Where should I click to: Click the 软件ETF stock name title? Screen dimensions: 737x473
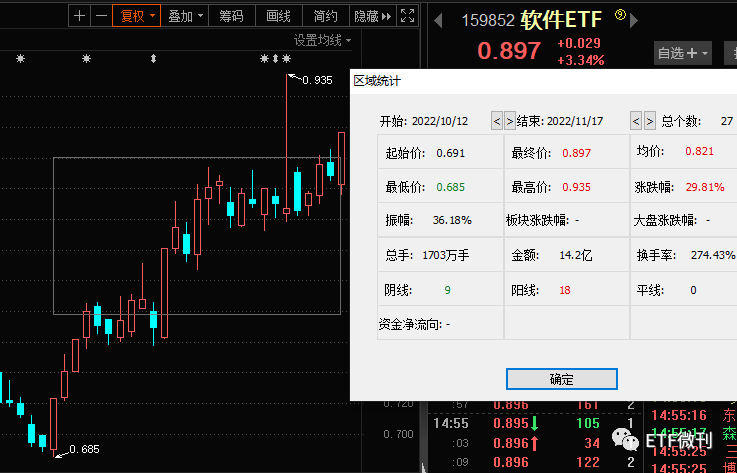561,20
